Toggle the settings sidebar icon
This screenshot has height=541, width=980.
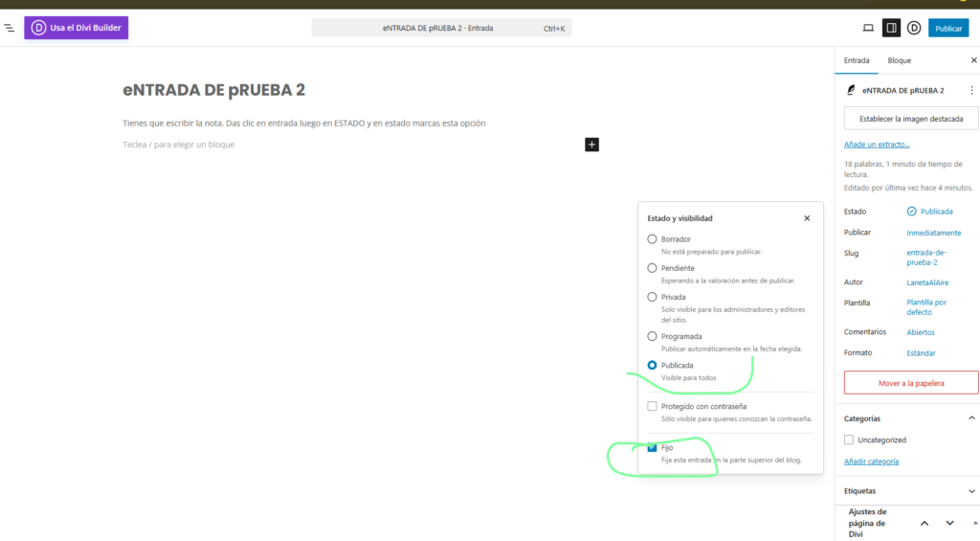[x=891, y=28]
